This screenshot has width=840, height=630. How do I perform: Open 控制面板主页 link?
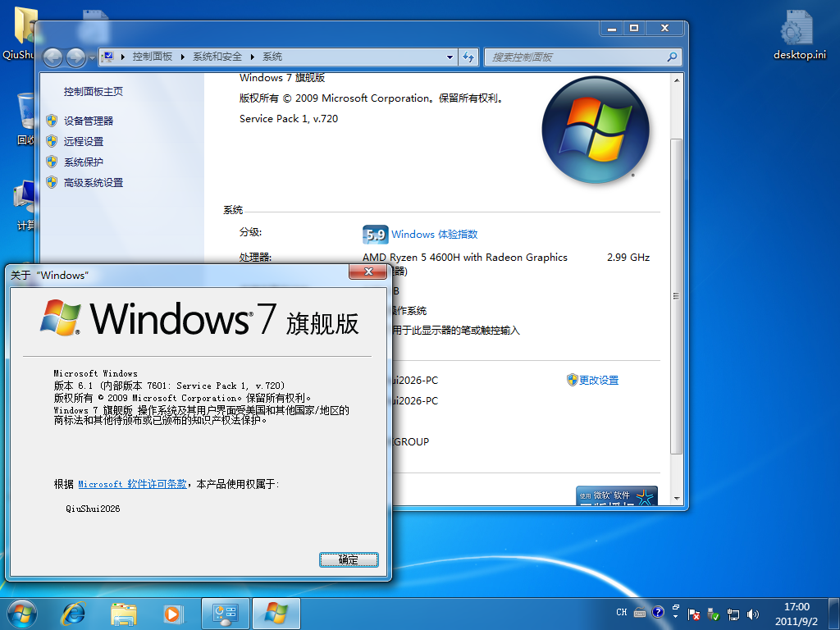point(94,92)
